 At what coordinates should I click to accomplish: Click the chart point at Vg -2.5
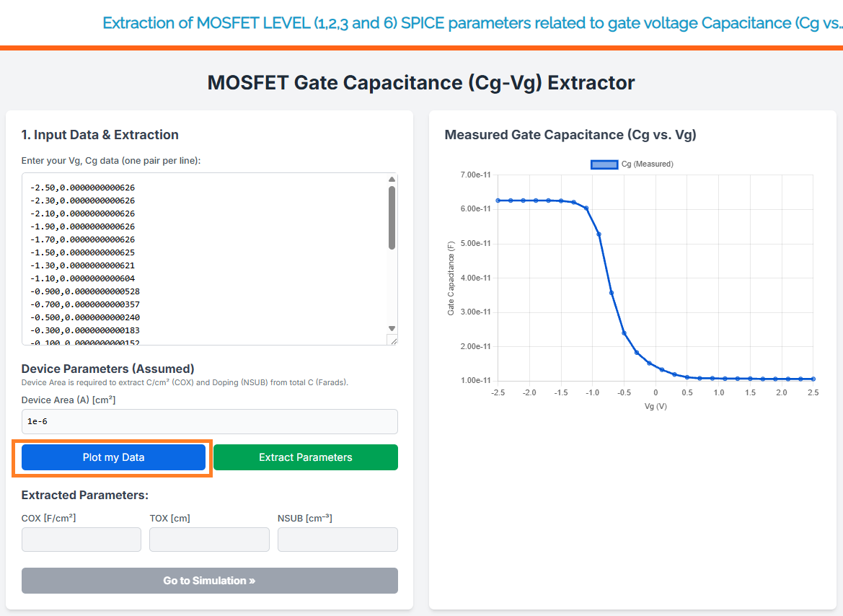pos(498,201)
